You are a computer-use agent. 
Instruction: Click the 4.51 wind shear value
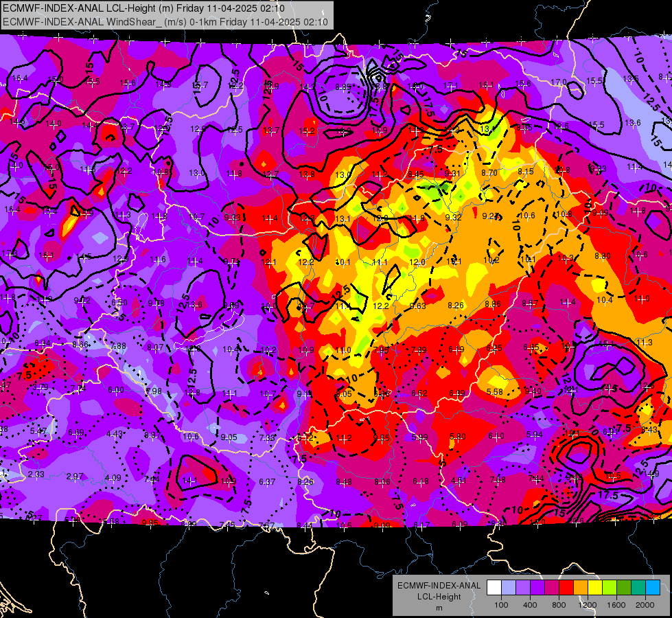pyautogui.click(x=459, y=481)
